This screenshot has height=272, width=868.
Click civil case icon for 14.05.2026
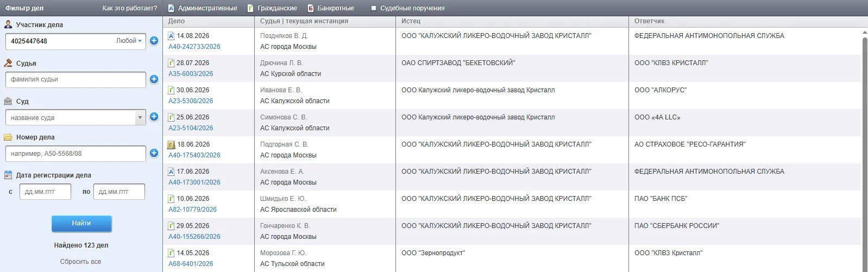click(x=172, y=253)
